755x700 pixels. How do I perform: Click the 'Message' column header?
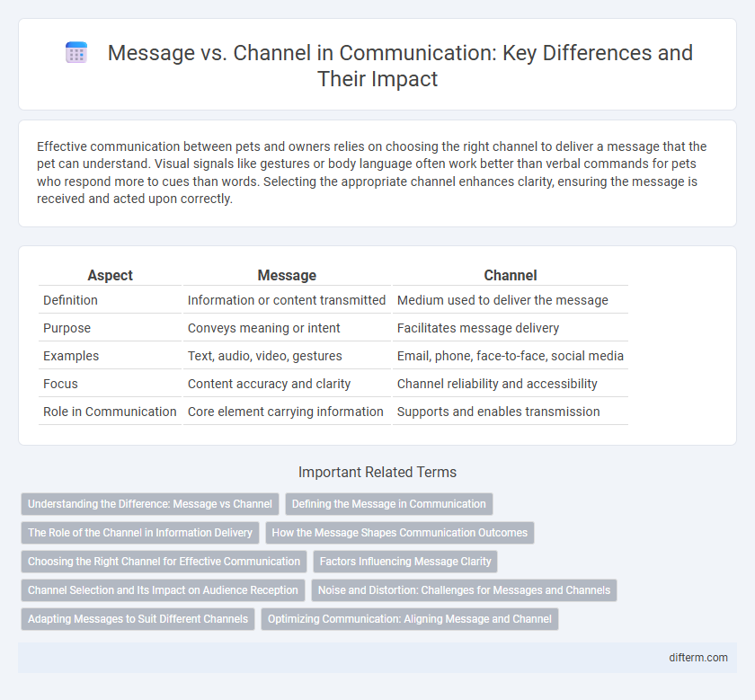click(287, 275)
